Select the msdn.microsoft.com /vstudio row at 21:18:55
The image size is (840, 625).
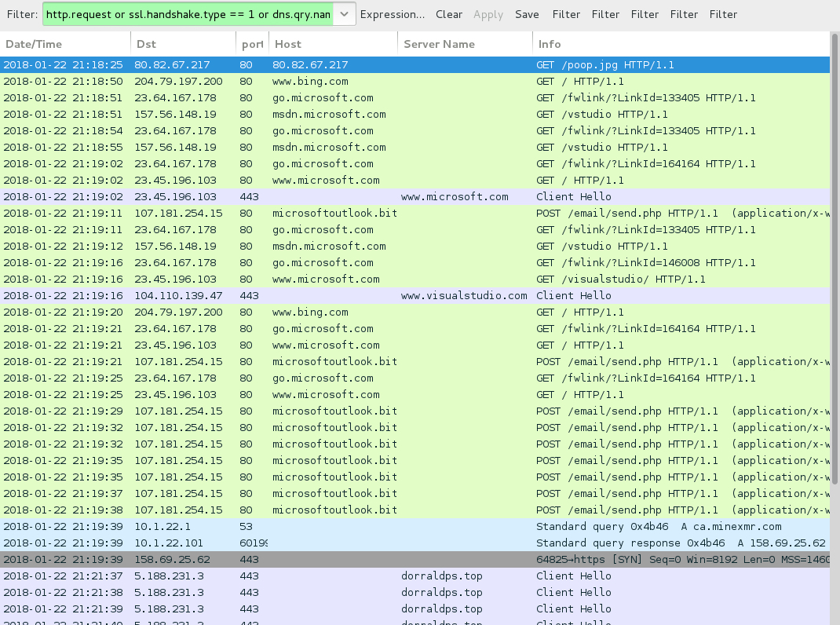point(415,148)
